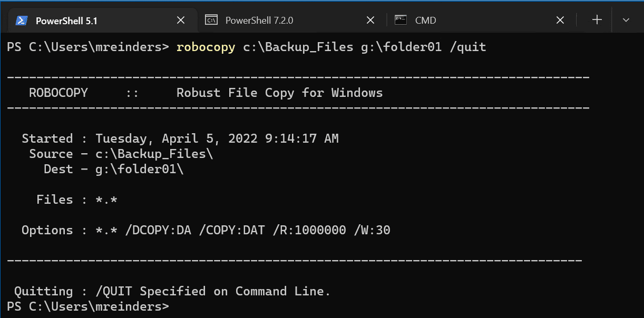Open a new tab with the plus button
Screen dimensions: 644x318
597,20
